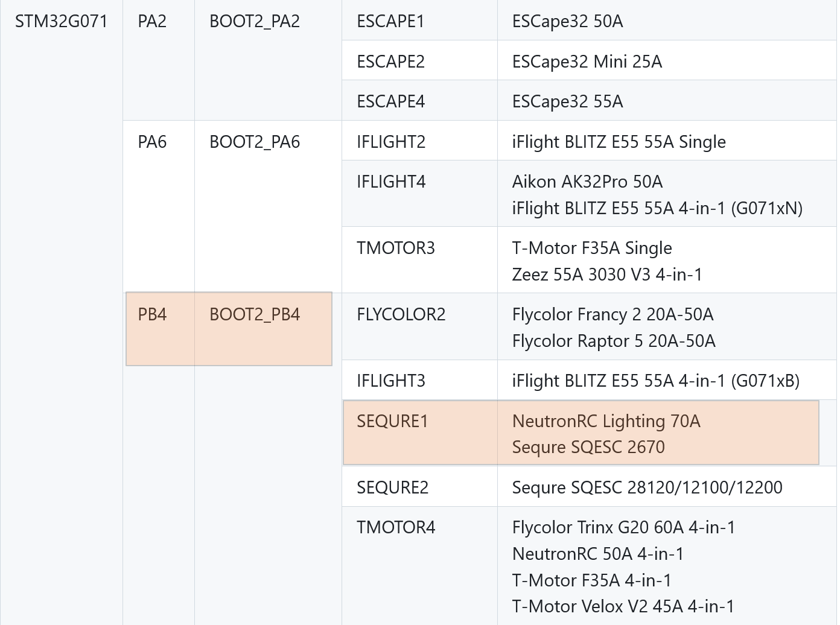Viewport: 840px width, 625px height.
Task: Click the IFLIGHT2 target cell
Action: [x=419, y=141]
